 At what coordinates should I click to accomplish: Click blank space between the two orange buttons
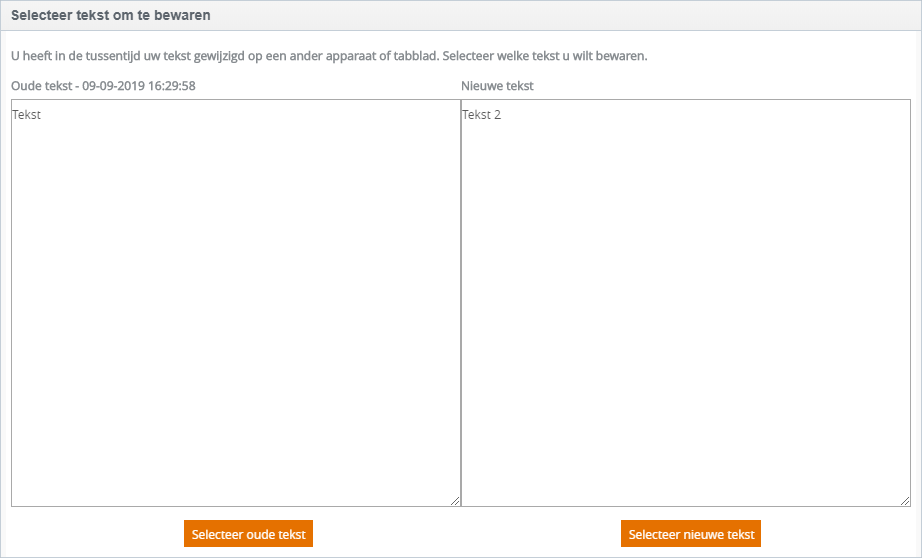click(467, 534)
